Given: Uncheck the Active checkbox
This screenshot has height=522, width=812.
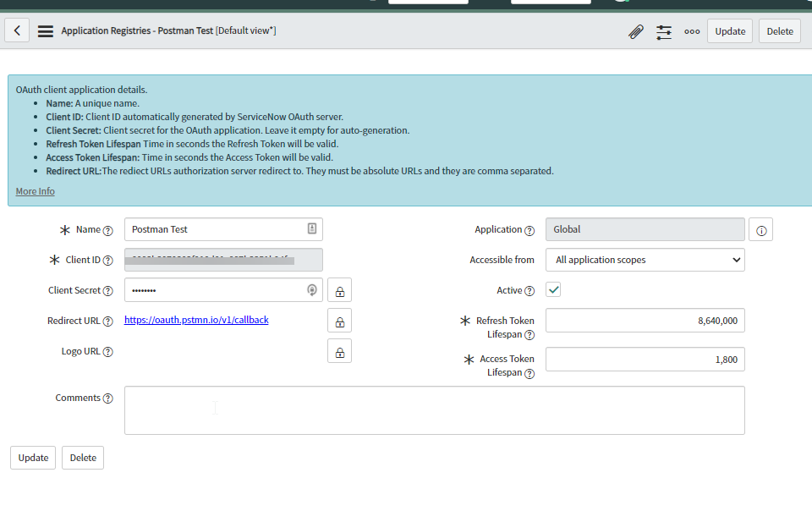Looking at the screenshot, I should (x=553, y=290).
